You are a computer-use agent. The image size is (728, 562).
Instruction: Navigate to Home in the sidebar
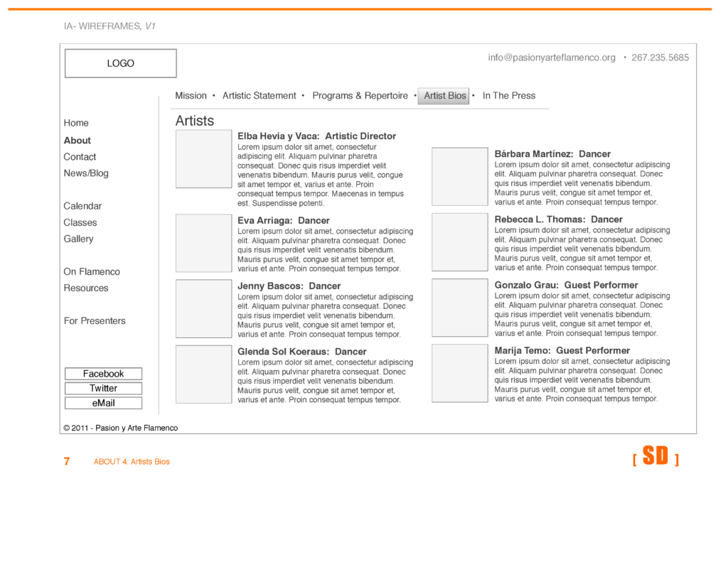pos(76,123)
